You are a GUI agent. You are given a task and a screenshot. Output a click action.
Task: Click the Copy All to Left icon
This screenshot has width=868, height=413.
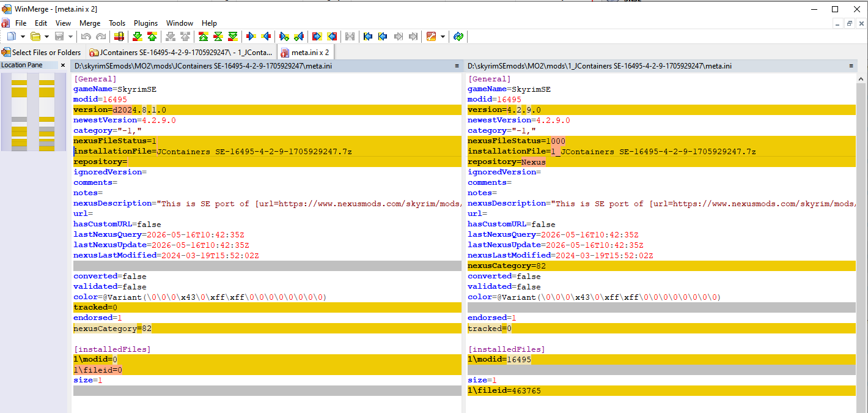pyautogui.click(x=332, y=37)
